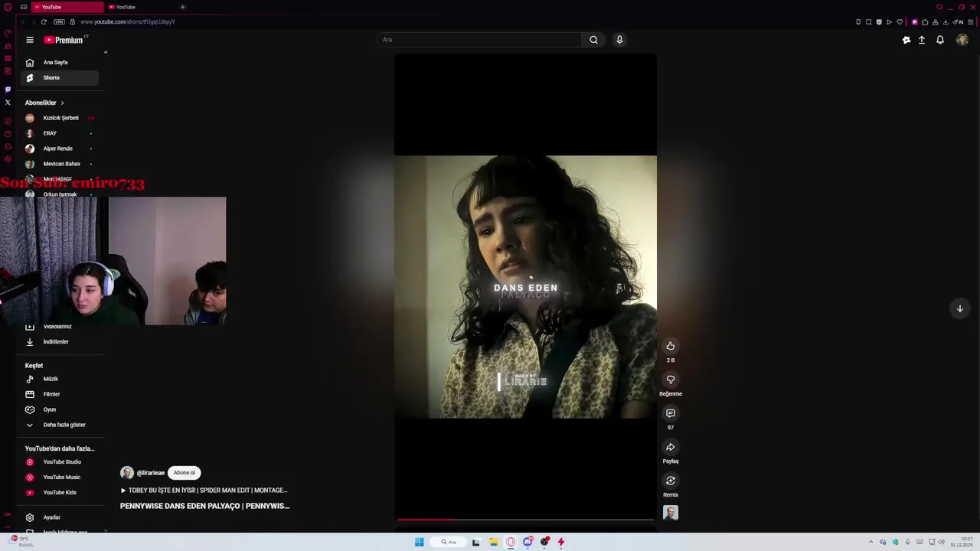This screenshot has width=980, height=551.
Task: Open Discord from taskbar
Action: tap(528, 542)
